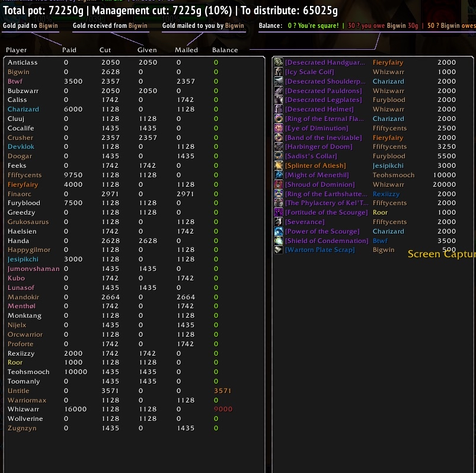Click the Sadist's Collar item icon
476x473 pixels.
[x=279, y=156]
